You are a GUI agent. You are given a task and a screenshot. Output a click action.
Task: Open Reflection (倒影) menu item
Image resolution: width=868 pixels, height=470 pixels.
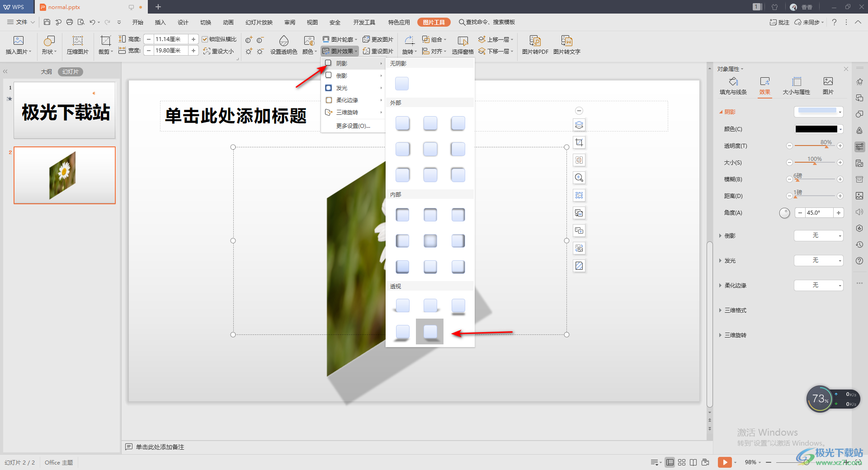tap(354, 75)
